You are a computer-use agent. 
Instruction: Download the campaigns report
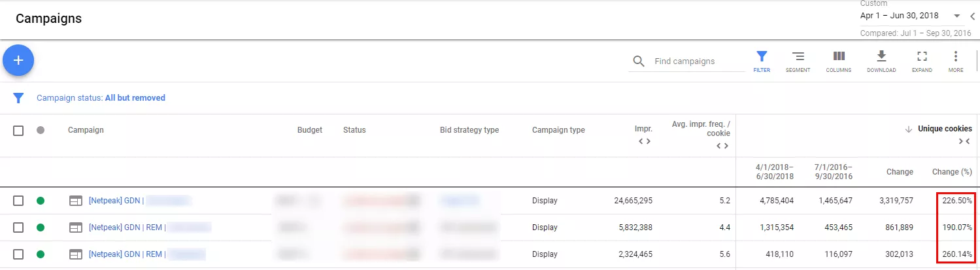click(881, 61)
